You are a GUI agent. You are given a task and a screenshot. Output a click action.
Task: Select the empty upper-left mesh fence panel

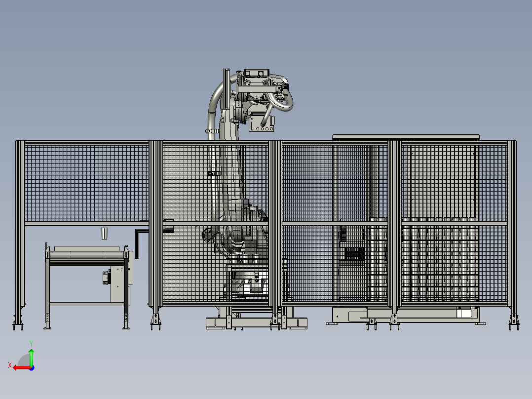coord(86,183)
